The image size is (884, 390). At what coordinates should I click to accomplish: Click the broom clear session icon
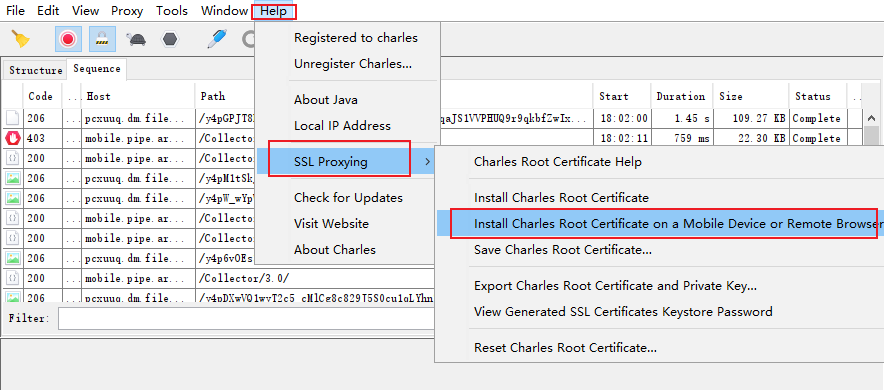point(20,39)
